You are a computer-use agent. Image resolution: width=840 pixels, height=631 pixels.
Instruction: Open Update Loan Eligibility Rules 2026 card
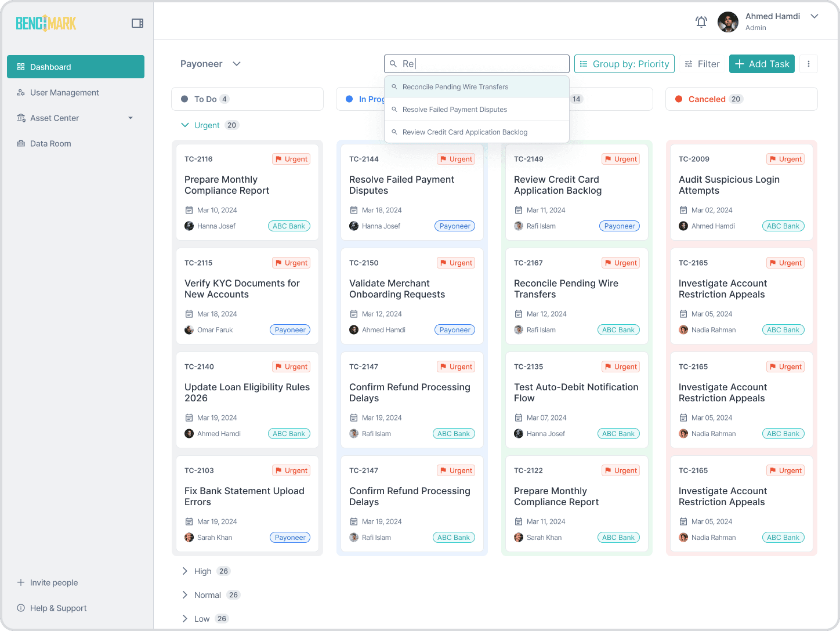coord(247,400)
